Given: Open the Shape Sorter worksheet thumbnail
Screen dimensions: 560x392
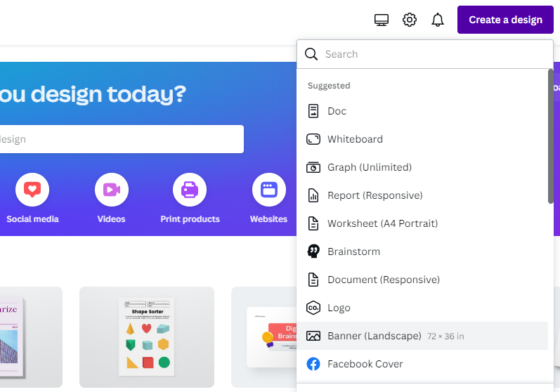Looking at the screenshot, I should click(147, 337).
